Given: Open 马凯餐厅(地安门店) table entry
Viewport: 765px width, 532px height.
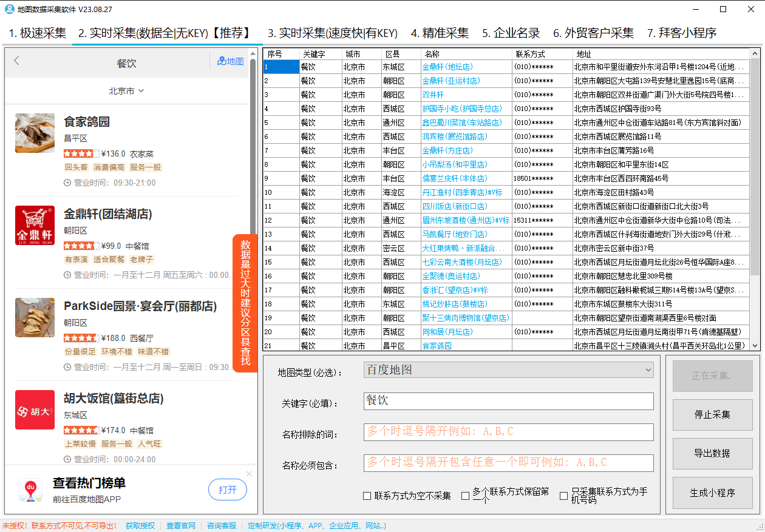Looking at the screenshot, I should coord(455,234).
